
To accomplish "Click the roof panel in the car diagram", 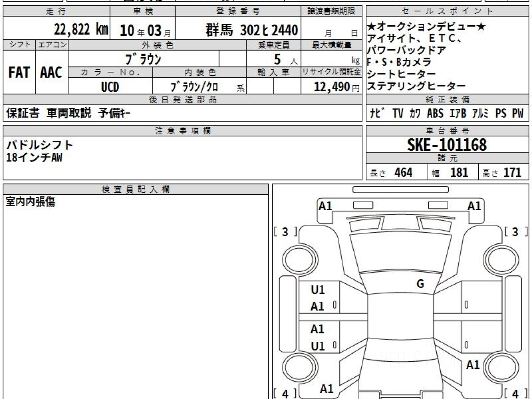I will point(400,324).
